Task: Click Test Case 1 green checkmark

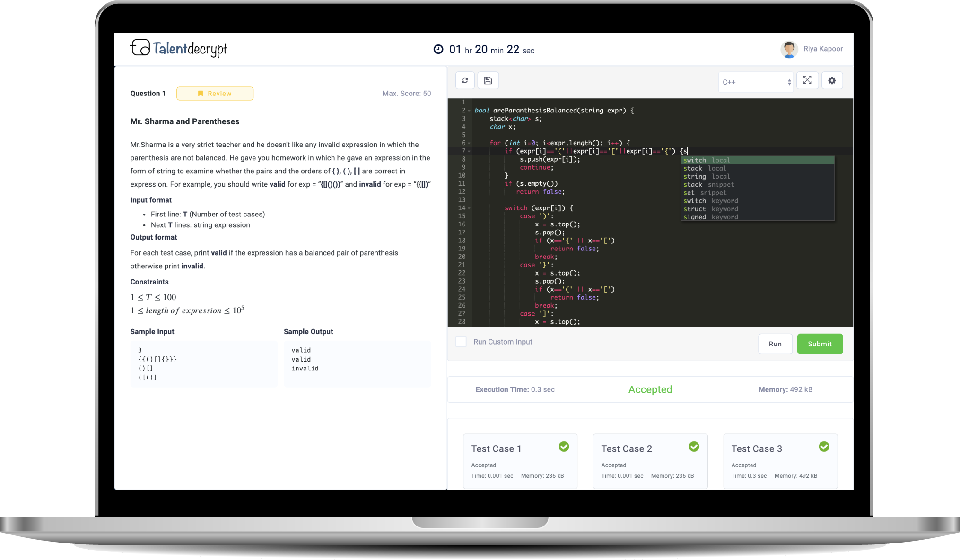Action: point(564,447)
